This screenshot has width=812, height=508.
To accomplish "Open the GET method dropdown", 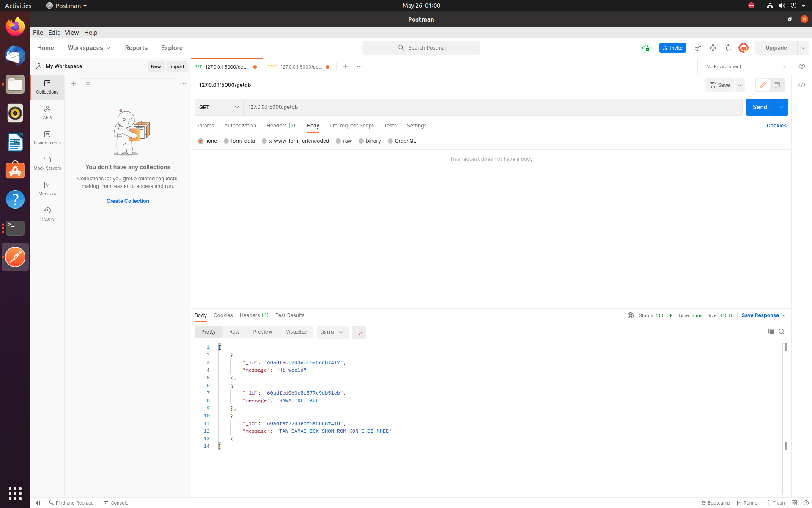I will (x=218, y=107).
